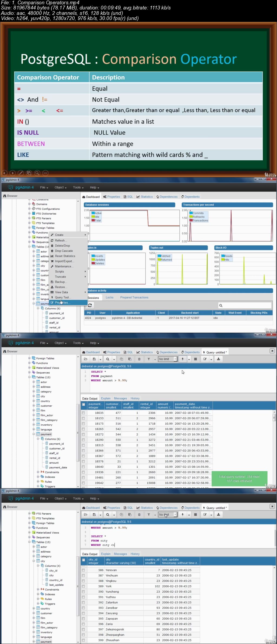Expand Indexes node under city table

(x=38, y=594)
